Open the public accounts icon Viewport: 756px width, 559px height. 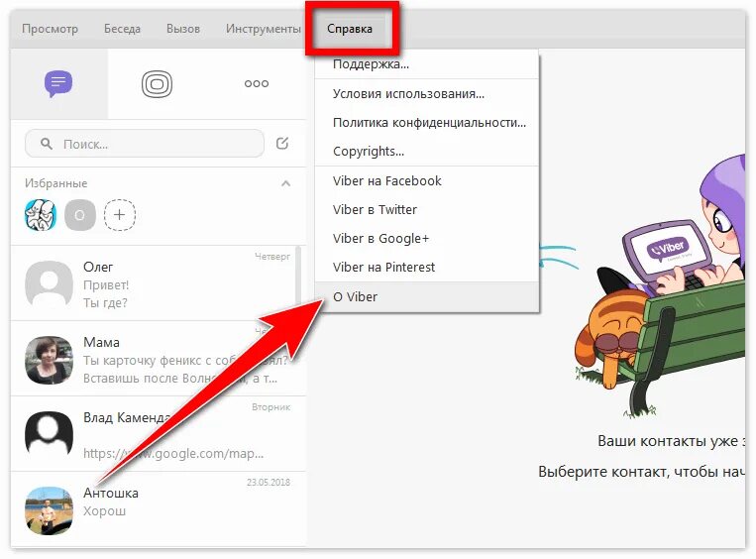[157, 84]
